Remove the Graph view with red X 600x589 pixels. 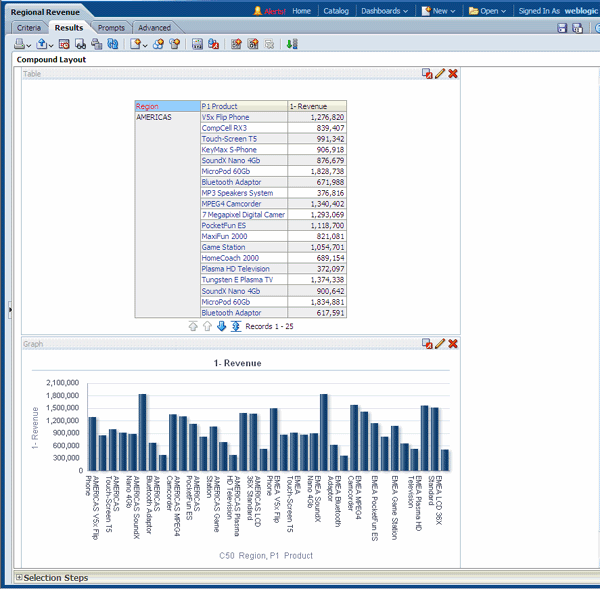(x=453, y=343)
